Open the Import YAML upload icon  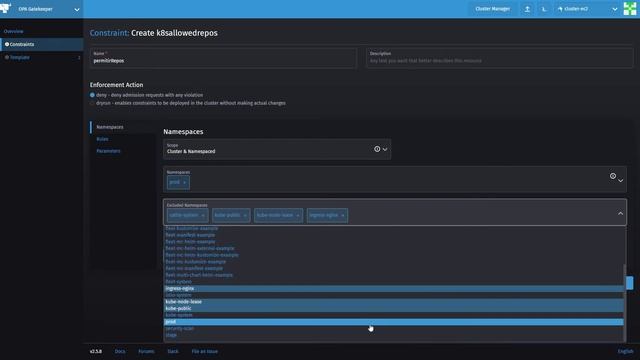[x=527, y=9]
